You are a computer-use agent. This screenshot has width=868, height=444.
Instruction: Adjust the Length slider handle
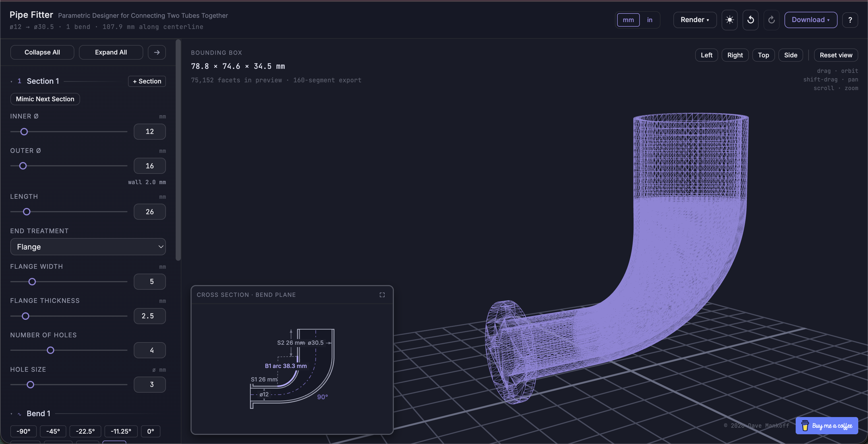pos(27,212)
